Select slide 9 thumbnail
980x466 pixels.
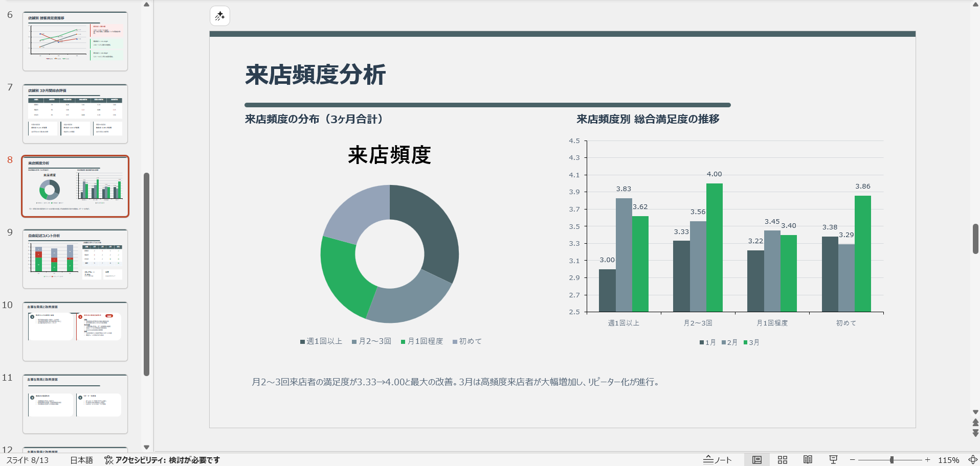pos(75,259)
